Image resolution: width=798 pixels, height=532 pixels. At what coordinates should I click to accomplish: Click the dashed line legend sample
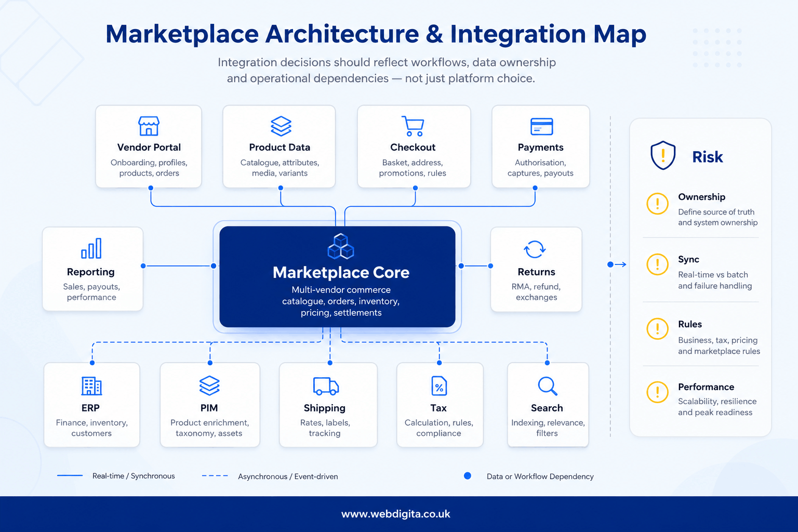pyautogui.click(x=215, y=476)
